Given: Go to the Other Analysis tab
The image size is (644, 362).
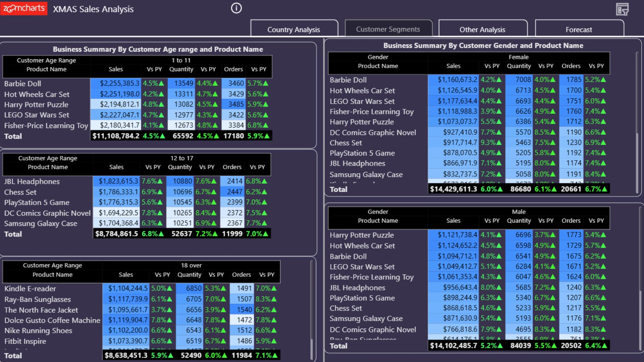Looking at the screenshot, I should point(482,29).
